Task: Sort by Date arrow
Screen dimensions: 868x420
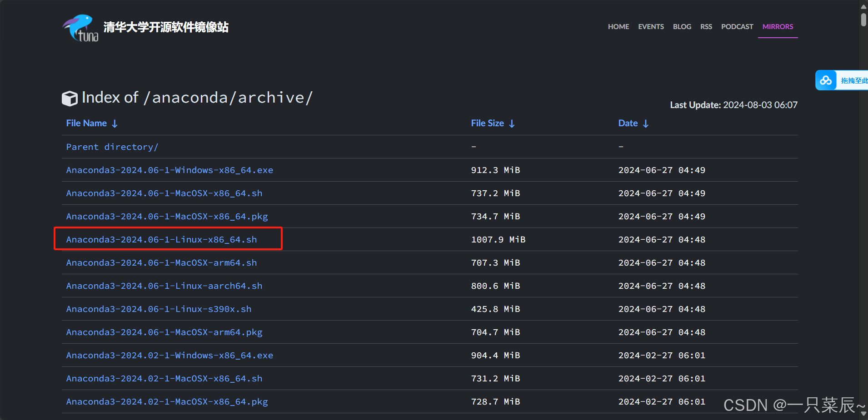Action: point(646,124)
